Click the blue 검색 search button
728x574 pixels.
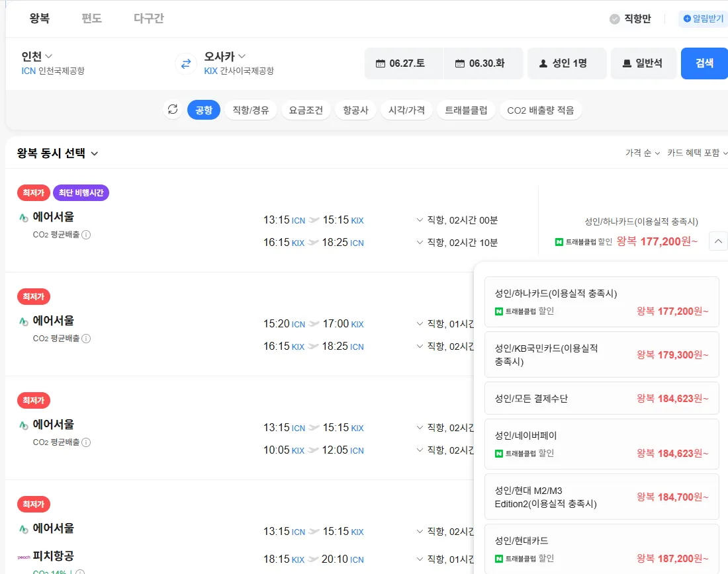coord(704,63)
